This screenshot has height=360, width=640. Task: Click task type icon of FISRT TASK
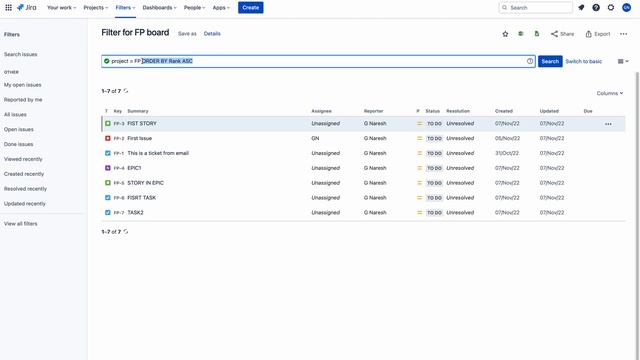point(108,198)
